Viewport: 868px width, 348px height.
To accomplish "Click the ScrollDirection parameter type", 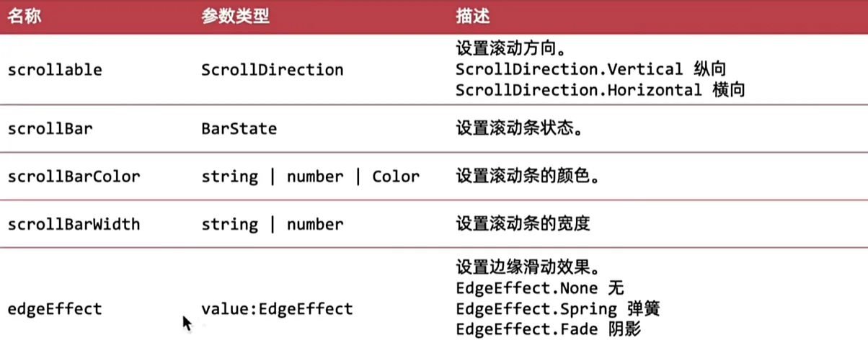I will tap(273, 70).
